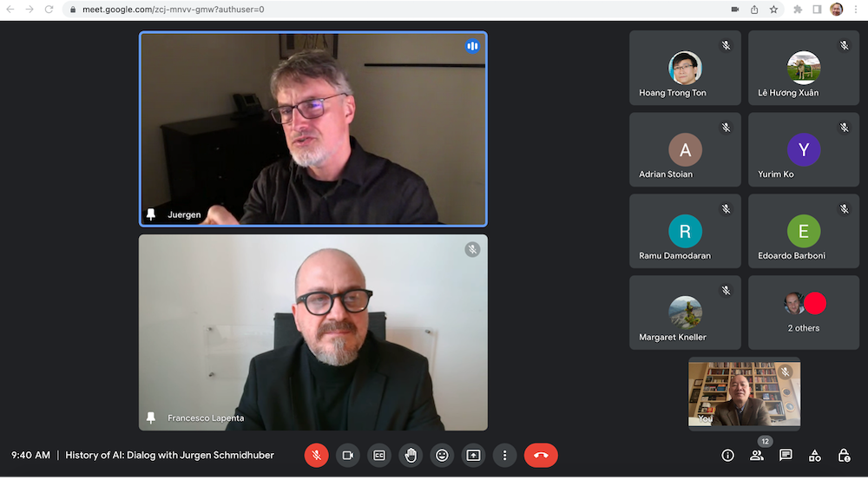
Task: Reload the Meet page
Action: 49,10
